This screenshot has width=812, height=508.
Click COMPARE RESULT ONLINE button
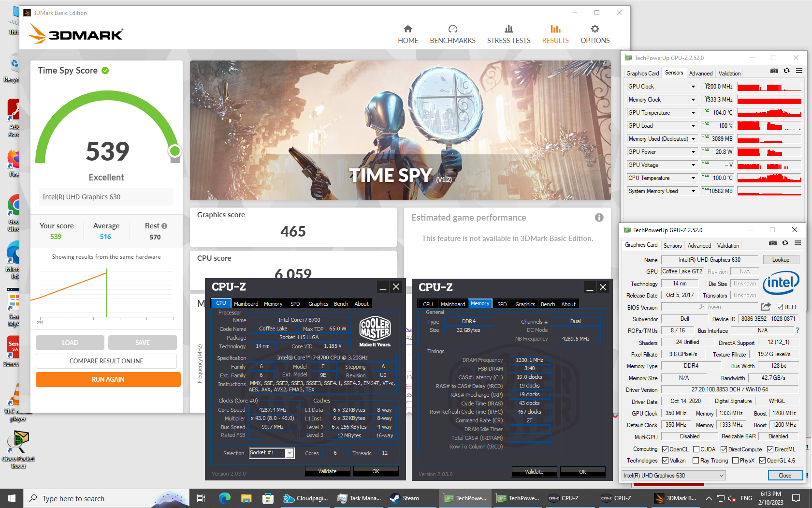click(x=106, y=361)
